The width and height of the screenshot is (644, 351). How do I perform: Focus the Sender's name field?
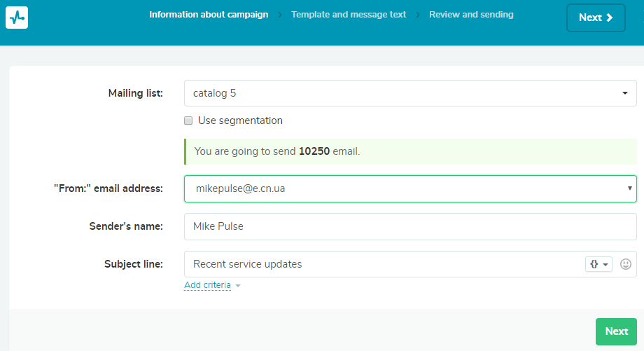(410, 226)
